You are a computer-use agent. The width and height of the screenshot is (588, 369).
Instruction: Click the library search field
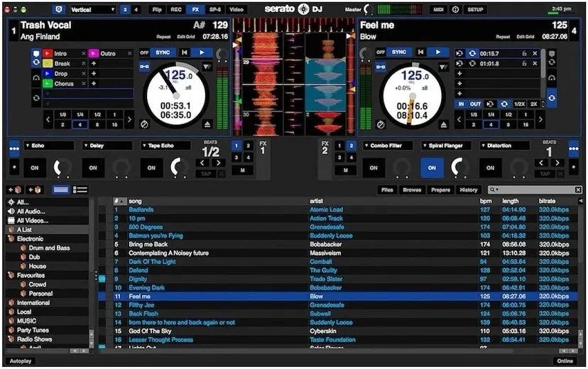coord(535,190)
